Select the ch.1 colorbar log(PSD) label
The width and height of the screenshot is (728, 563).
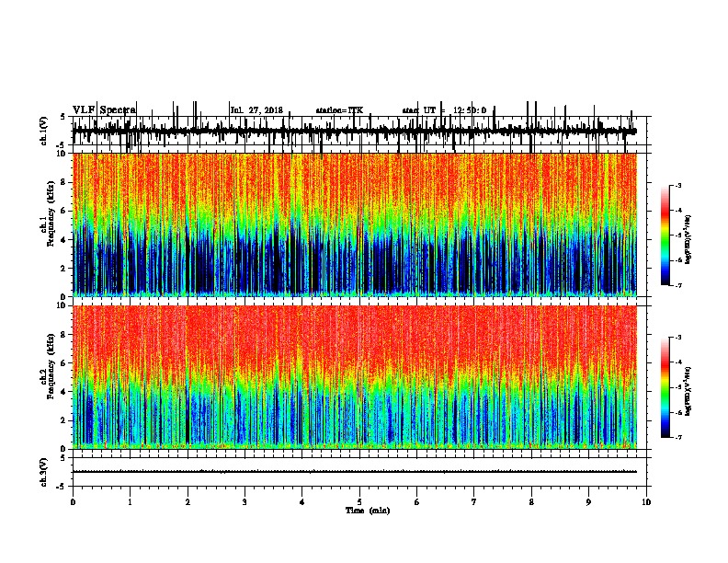(x=688, y=240)
